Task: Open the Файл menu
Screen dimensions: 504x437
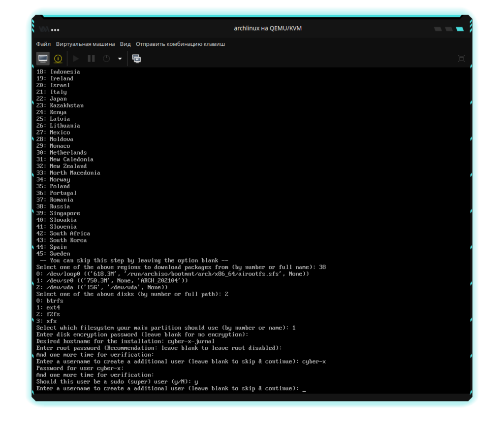Action: click(43, 44)
